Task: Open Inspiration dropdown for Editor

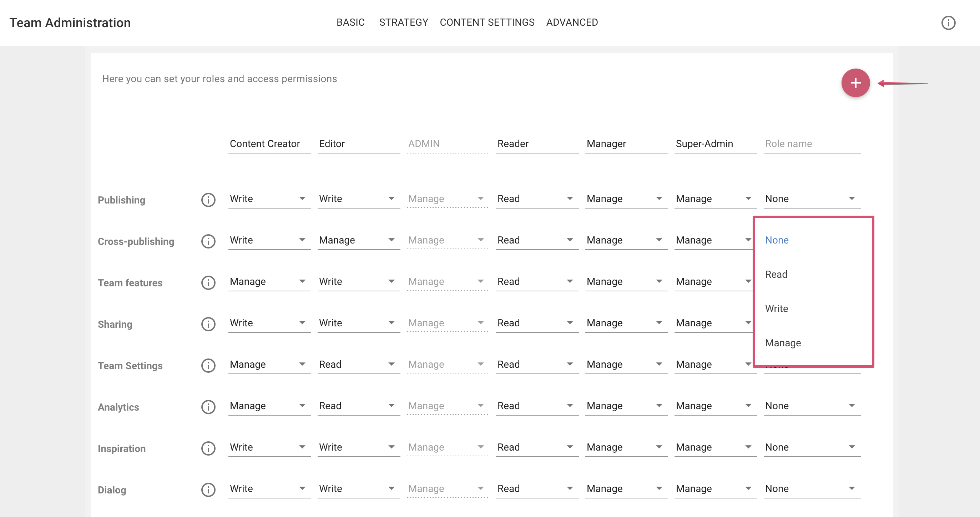Action: [359, 447]
